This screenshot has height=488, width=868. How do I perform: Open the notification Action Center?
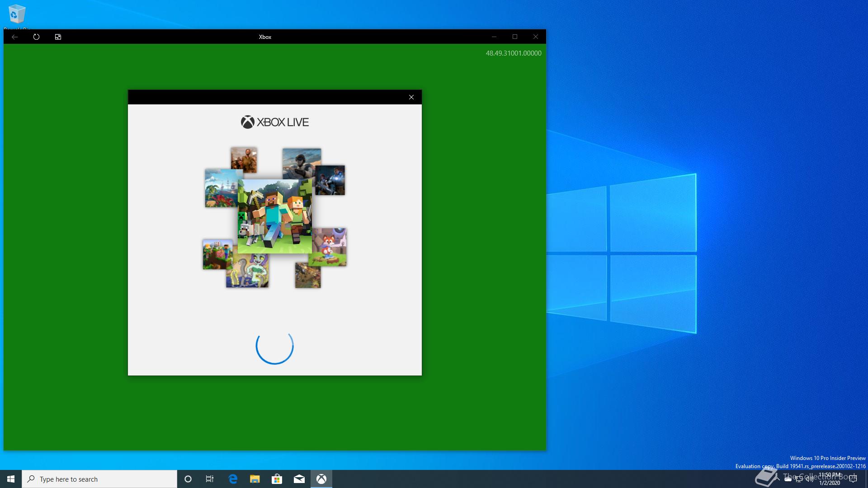click(x=854, y=479)
